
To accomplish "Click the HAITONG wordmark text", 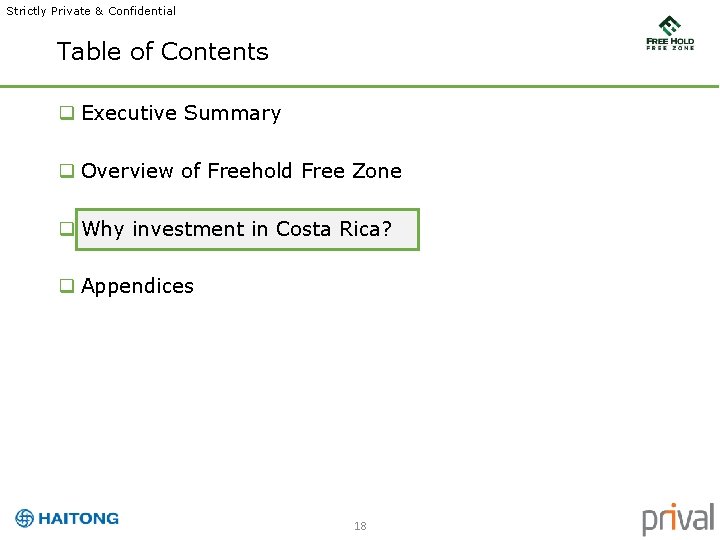I will [79, 518].
